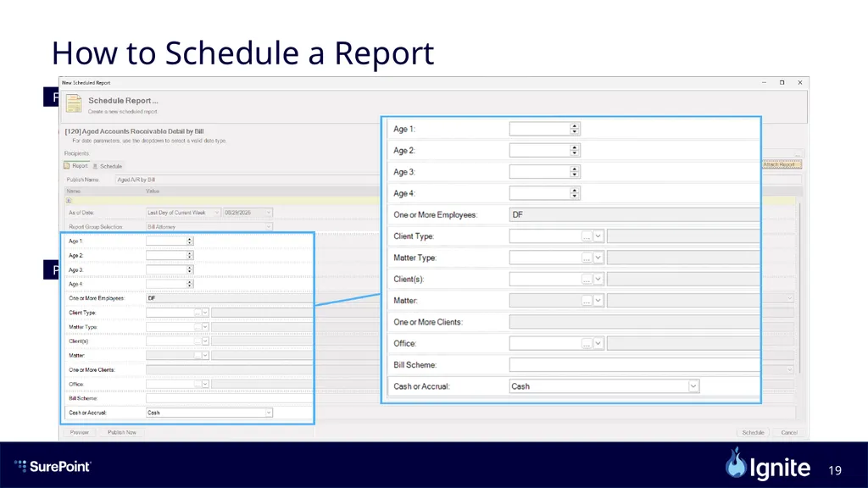Minimize the New Scheduled Report window
The height and width of the screenshot is (488, 868).
[764, 82]
